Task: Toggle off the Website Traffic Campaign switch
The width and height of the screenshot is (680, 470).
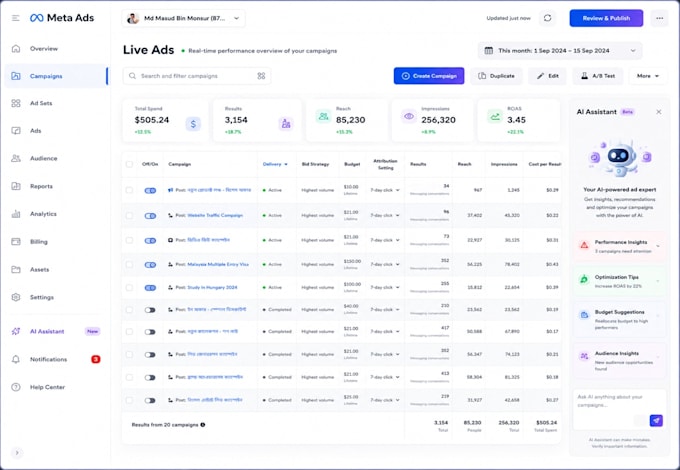Action: (x=150, y=215)
